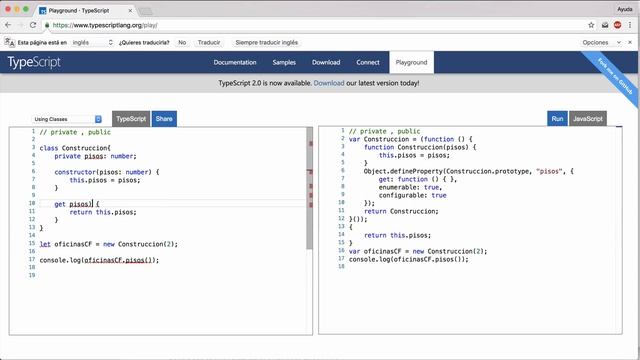Open the Documentation menu item

click(x=235, y=62)
